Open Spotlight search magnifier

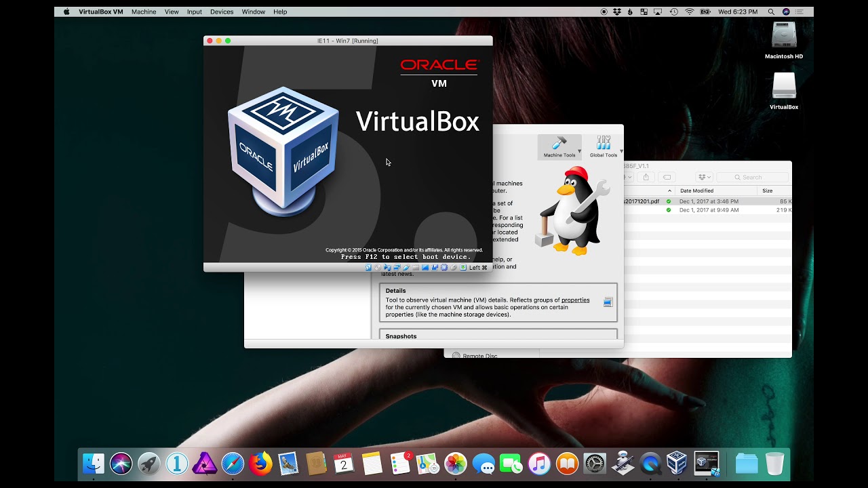[771, 12]
